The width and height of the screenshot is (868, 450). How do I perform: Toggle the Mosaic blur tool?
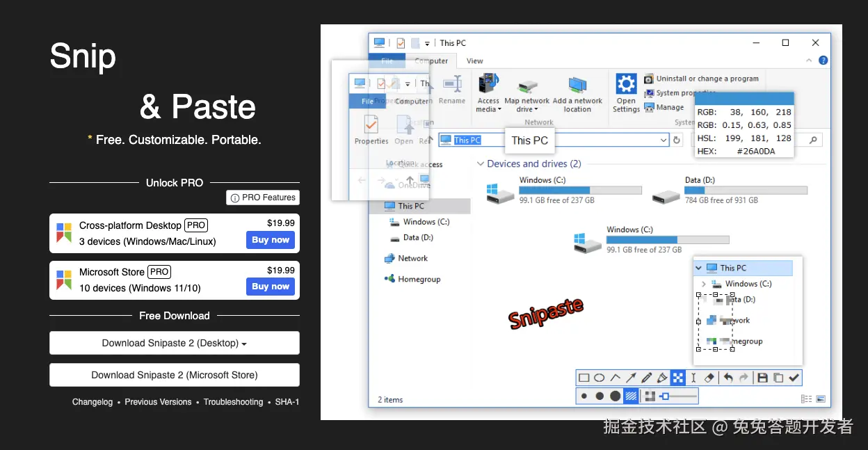[x=677, y=378]
